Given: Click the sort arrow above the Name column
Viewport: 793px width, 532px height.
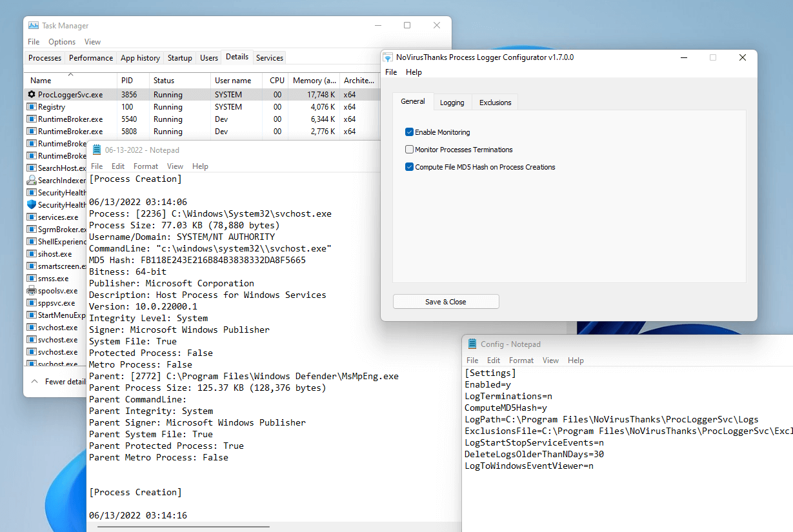Looking at the screenshot, I should tap(71, 75).
